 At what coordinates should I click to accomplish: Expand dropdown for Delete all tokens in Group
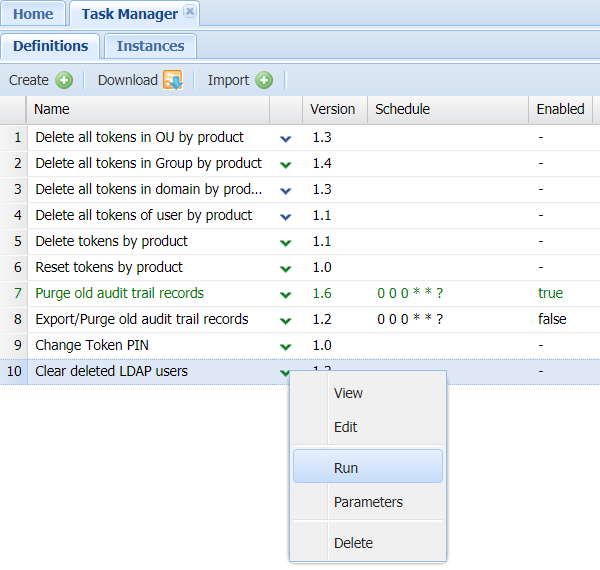point(286,164)
